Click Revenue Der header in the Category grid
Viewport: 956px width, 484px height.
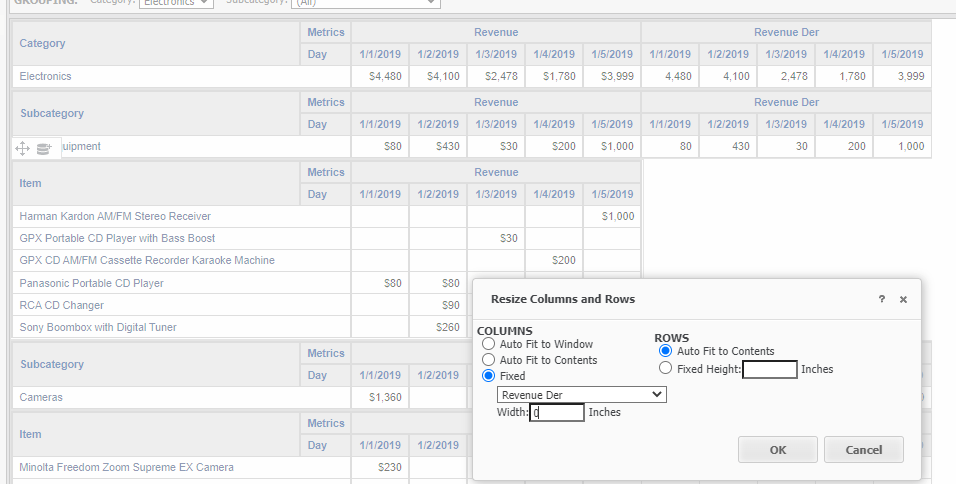(x=786, y=32)
